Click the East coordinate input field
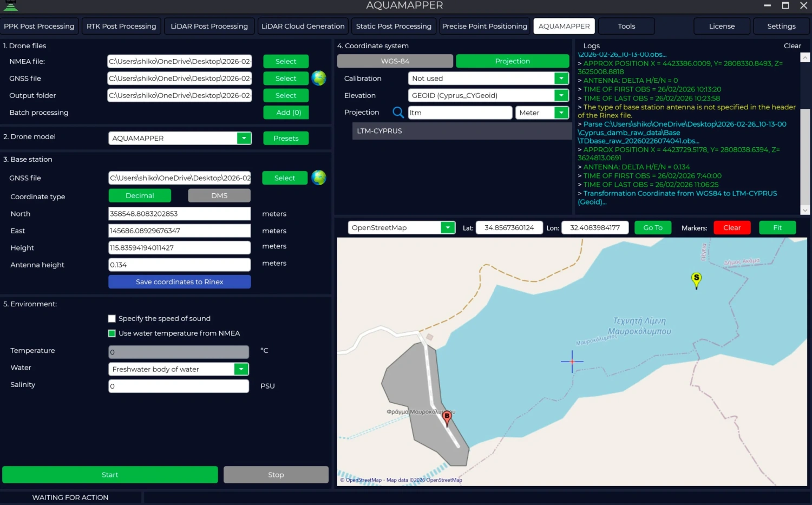Viewport: 812px width, 505px height. (x=180, y=231)
